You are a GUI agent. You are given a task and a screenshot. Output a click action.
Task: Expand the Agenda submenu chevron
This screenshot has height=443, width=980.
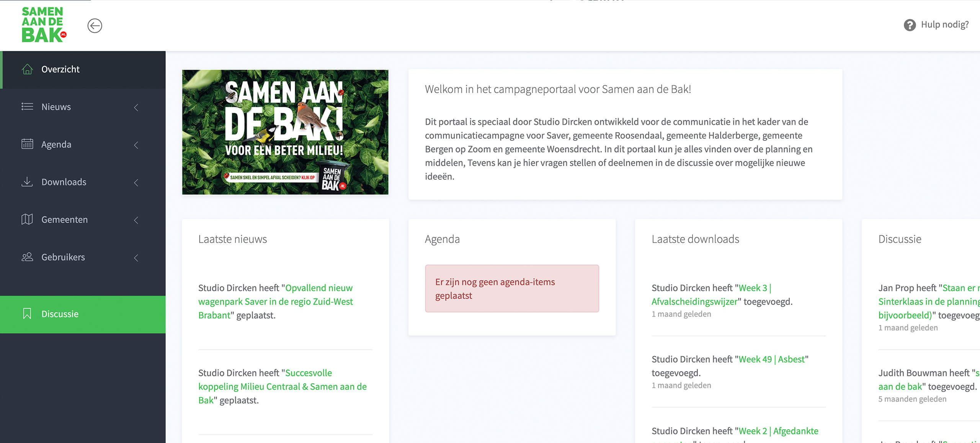click(x=136, y=145)
